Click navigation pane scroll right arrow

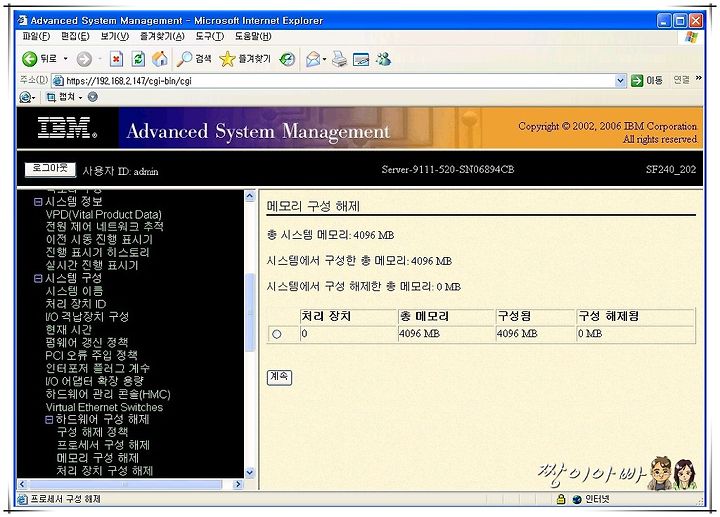pos(237,484)
